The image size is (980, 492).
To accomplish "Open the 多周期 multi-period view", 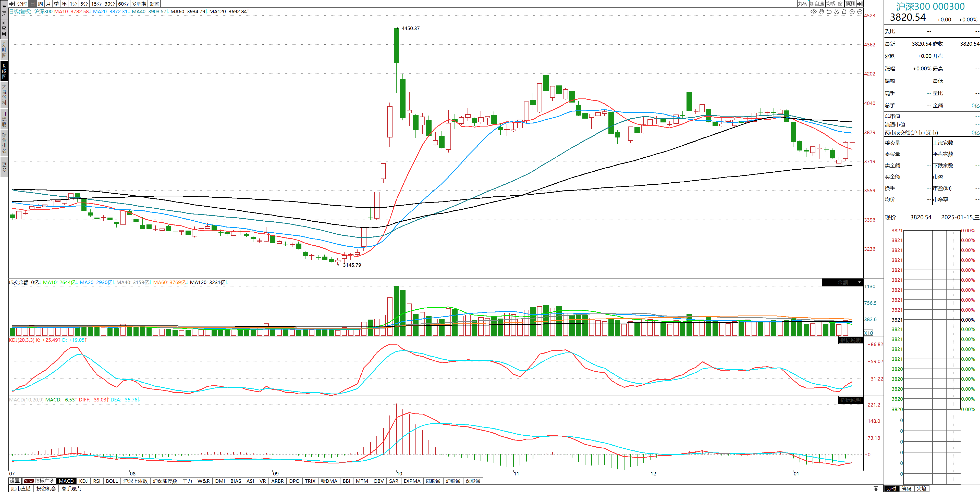I will 139,3.
